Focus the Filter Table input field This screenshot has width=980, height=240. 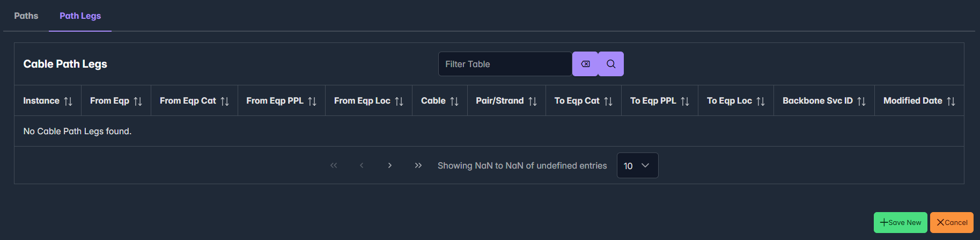(505, 64)
